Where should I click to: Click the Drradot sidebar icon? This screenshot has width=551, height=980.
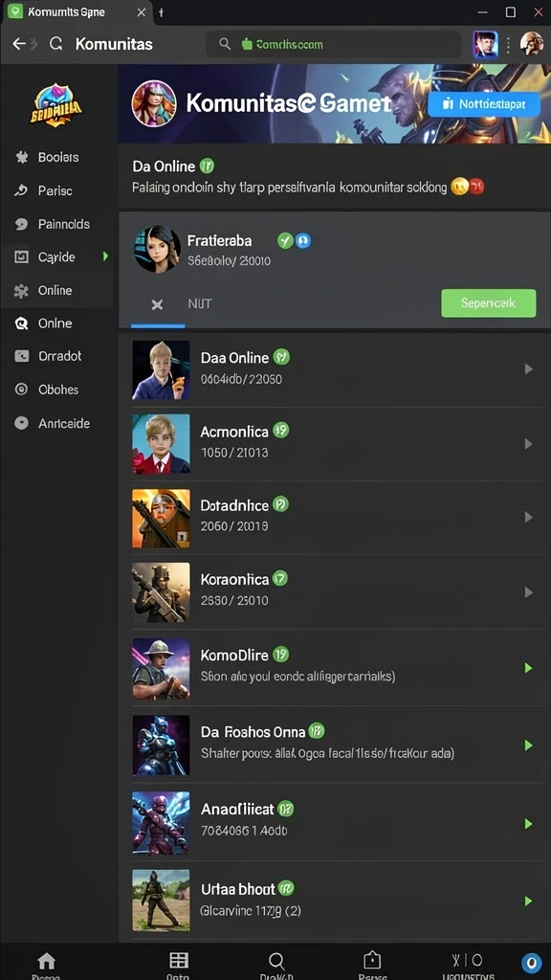(x=21, y=356)
